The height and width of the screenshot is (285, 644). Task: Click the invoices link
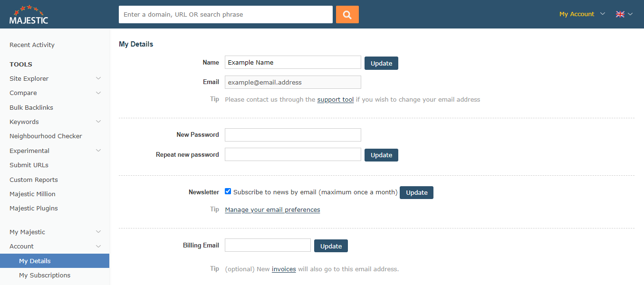tap(284, 269)
